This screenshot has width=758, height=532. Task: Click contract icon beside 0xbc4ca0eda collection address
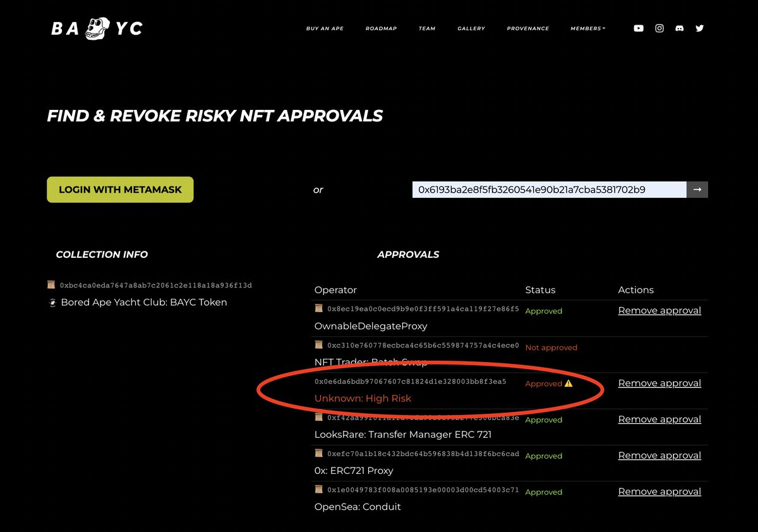click(x=51, y=285)
